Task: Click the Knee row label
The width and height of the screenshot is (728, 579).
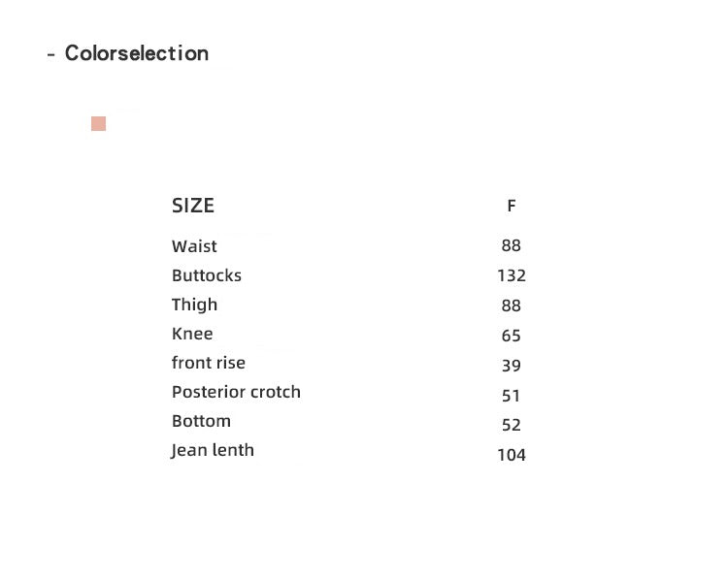Action: 192,334
